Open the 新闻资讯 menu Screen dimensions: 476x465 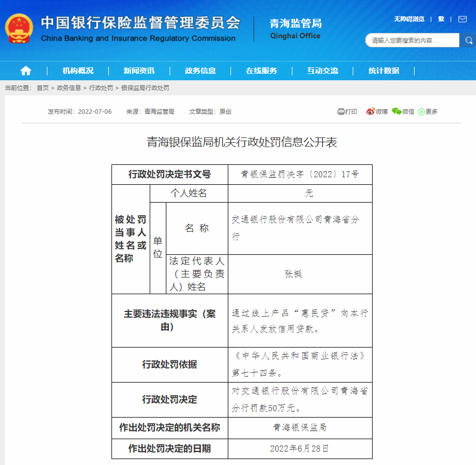[139, 71]
